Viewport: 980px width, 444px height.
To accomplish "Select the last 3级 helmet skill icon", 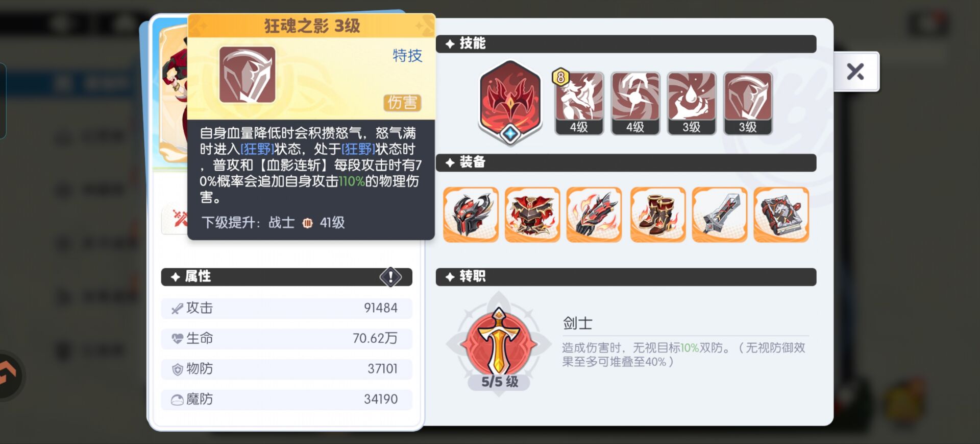I will [x=748, y=103].
